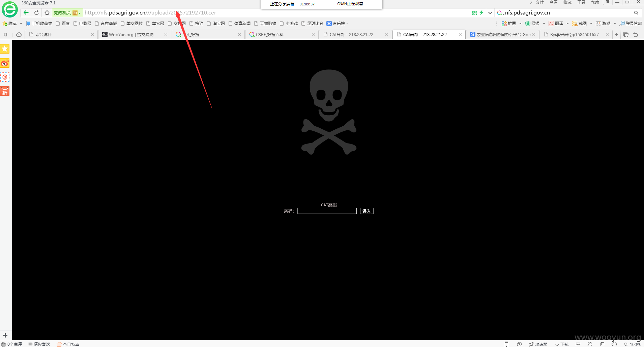Open 游戏 games toolbar item
The height and width of the screenshot is (347, 644).
[x=603, y=24]
